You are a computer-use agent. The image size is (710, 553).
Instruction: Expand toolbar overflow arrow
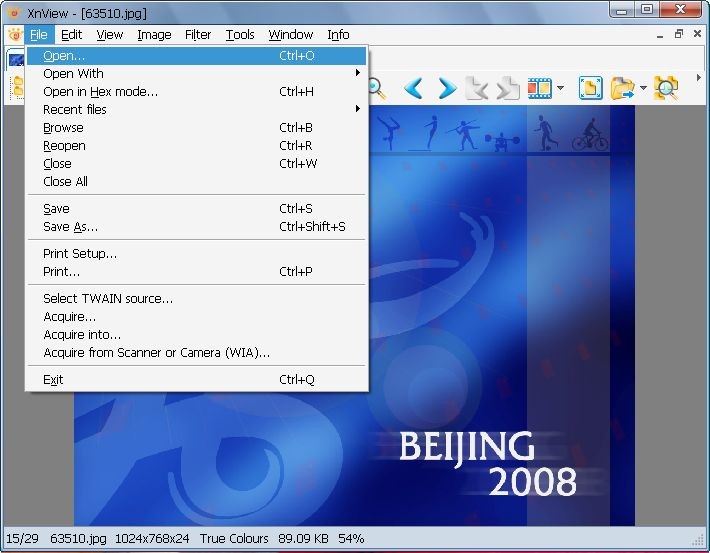pyautogui.click(x=699, y=78)
